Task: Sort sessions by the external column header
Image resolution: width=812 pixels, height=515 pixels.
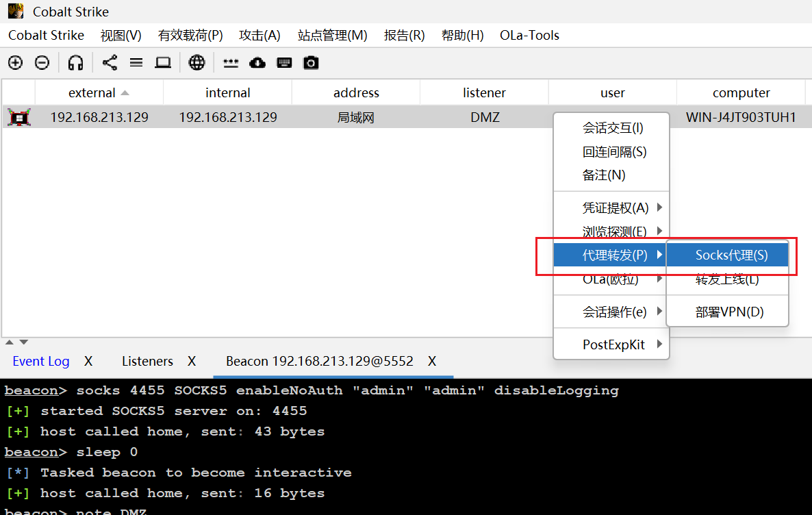Action: pos(92,92)
